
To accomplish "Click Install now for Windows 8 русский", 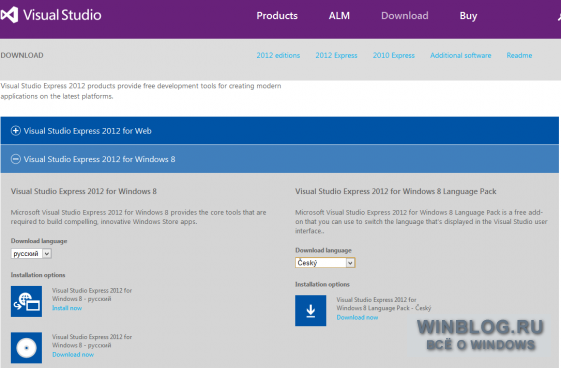I will pyautogui.click(x=67, y=308).
